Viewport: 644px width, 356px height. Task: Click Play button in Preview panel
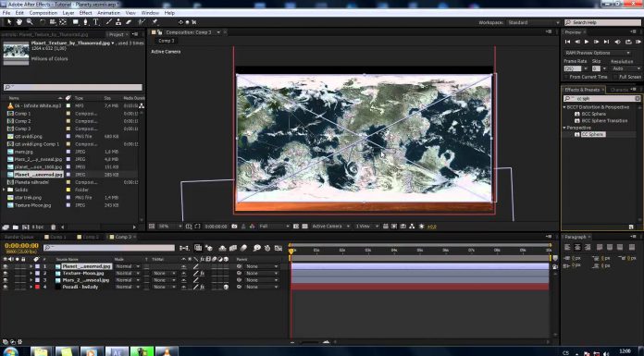pyautogui.click(x=587, y=42)
